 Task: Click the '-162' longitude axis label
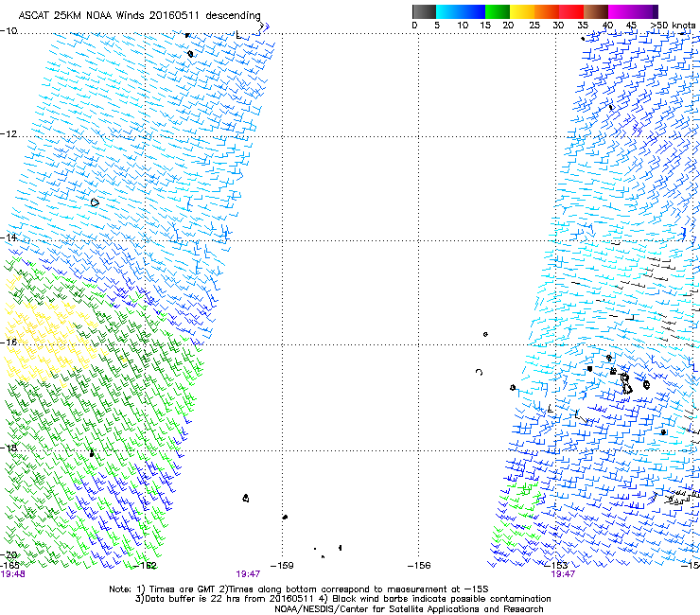coord(146,566)
